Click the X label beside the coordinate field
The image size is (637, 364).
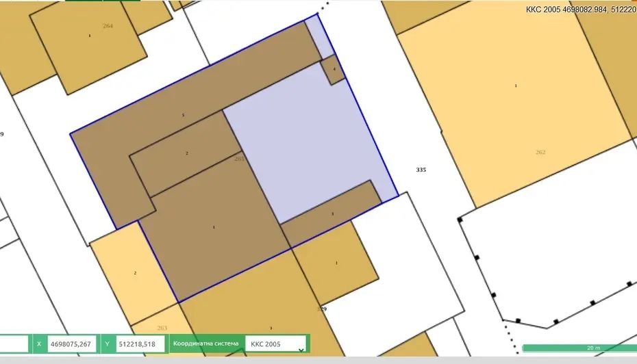(x=39, y=343)
